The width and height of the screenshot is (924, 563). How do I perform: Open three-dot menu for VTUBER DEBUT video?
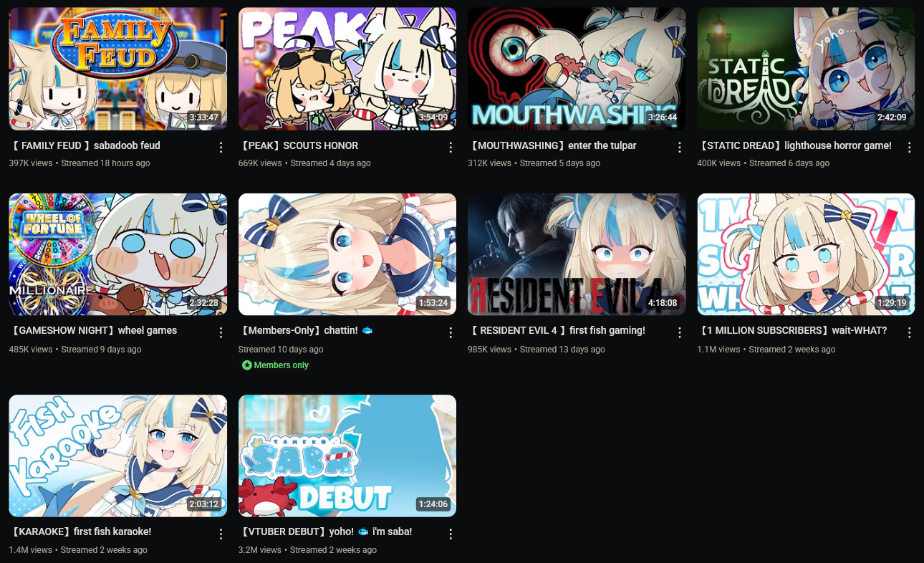pyautogui.click(x=451, y=534)
